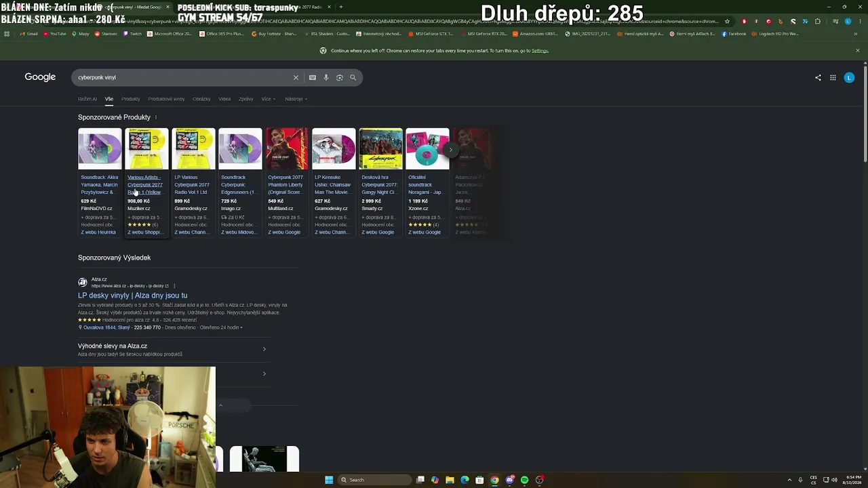The image size is (868, 488).
Task: Switch to the Produkty tab
Action: (x=130, y=99)
